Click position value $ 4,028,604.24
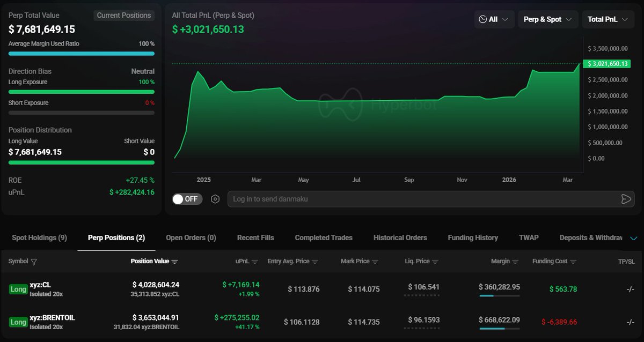Screen dimensions: 644x342 point(156,285)
